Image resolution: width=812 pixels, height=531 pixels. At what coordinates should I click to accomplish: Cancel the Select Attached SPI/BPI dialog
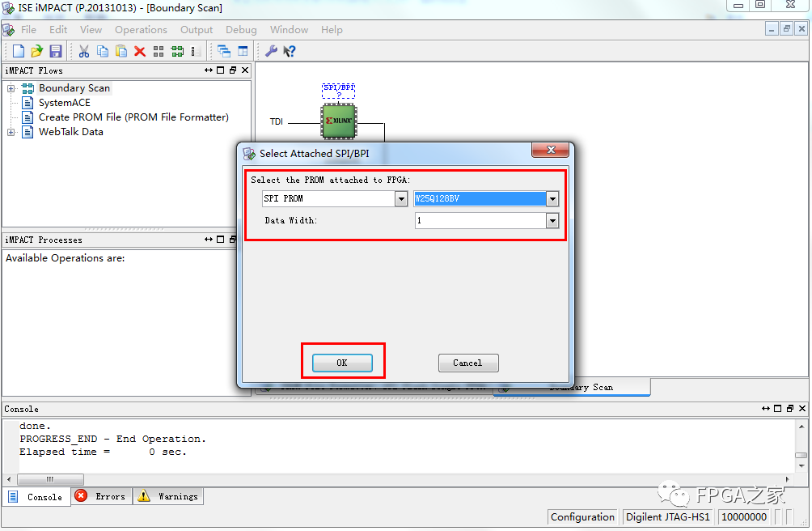[x=468, y=363]
